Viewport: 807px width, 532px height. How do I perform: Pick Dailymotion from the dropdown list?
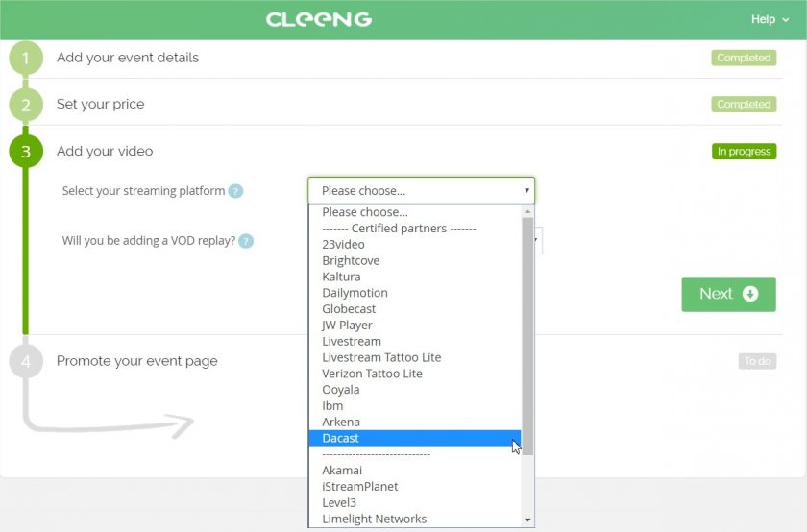pyautogui.click(x=415, y=293)
